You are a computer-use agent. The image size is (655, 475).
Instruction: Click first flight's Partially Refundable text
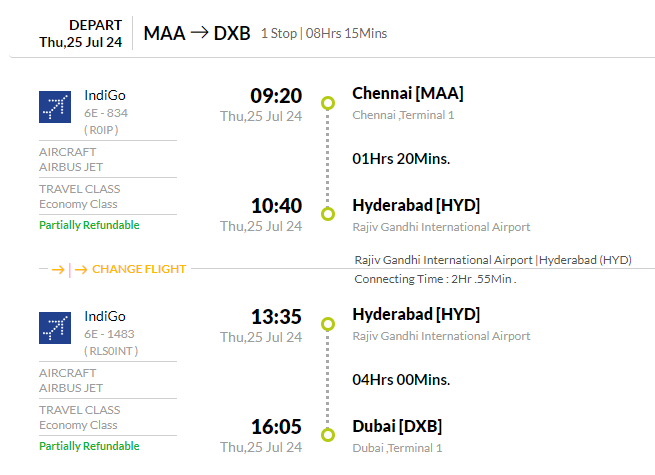tap(89, 225)
